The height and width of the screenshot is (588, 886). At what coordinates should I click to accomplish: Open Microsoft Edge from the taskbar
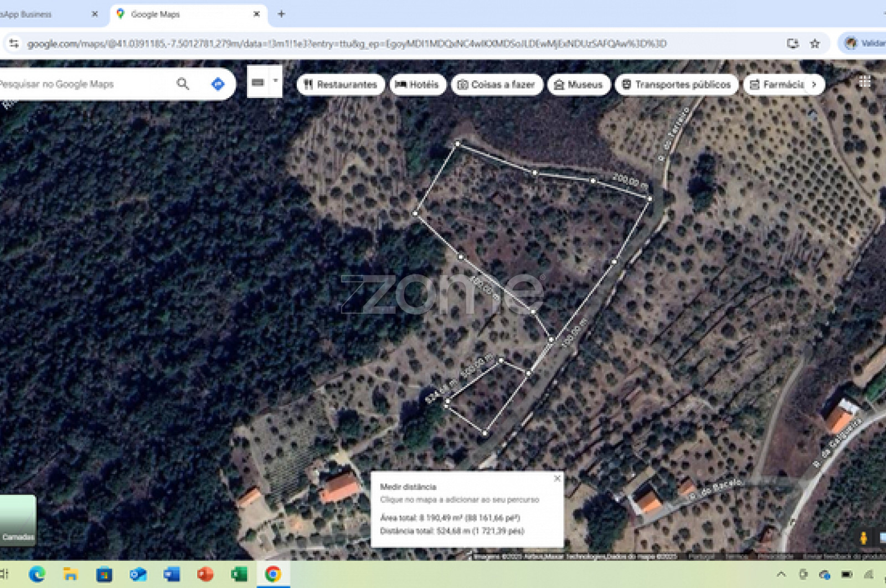37,574
